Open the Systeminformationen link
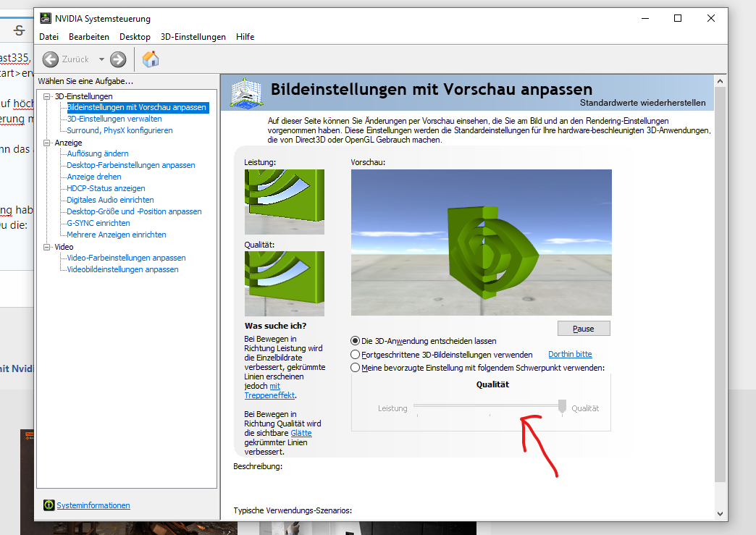 coord(93,505)
